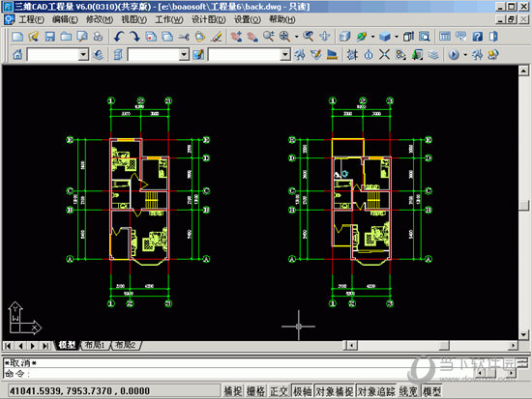Image resolution: width=532 pixels, height=399 pixels.
Task: Switch to the 布局1 layout tab
Action: (x=95, y=345)
